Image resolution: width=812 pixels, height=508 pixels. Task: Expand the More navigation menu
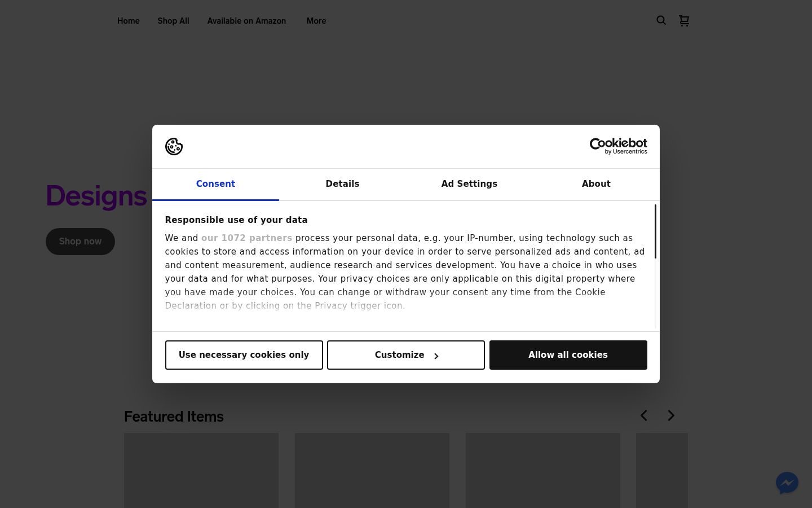(x=316, y=21)
